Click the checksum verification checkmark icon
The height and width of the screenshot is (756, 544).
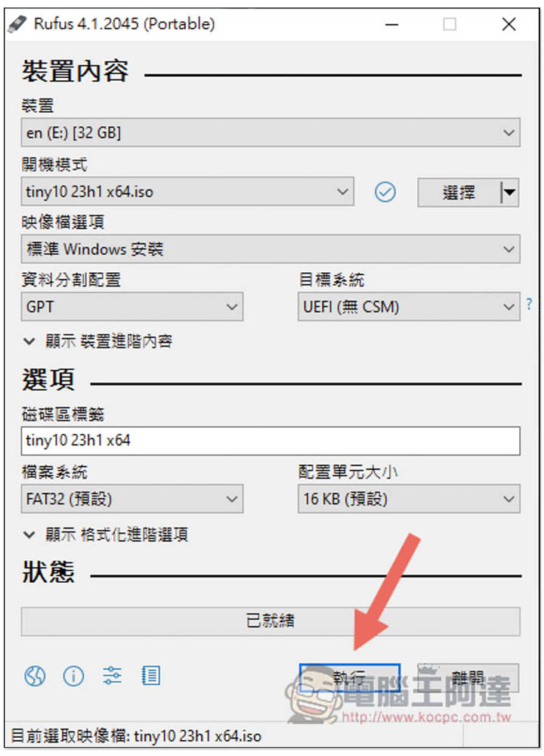tap(385, 192)
